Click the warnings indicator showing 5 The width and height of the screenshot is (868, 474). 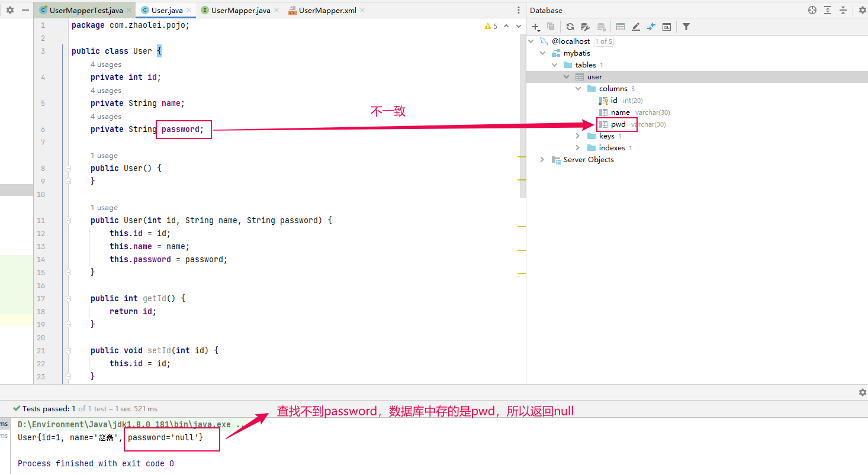point(491,26)
